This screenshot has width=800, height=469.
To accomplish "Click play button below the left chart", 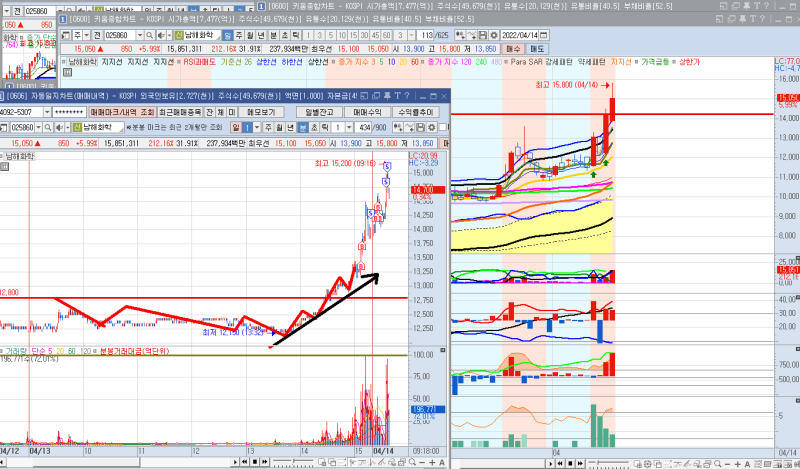I will 235,462.
